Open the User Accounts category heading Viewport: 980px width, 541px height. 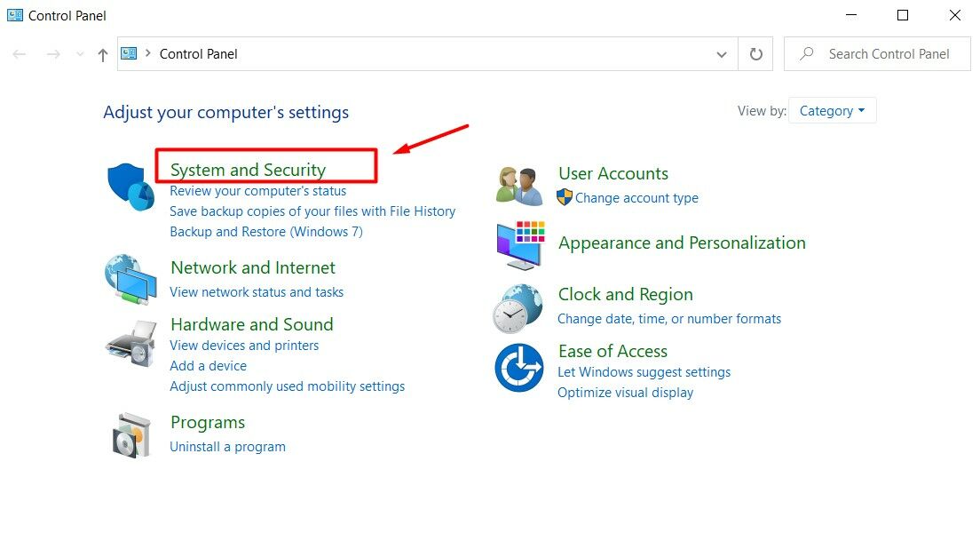tap(613, 173)
